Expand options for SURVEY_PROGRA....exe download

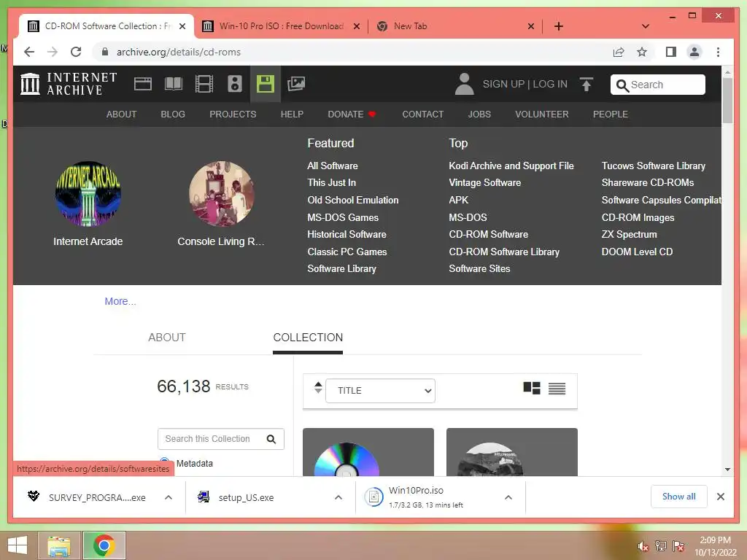pyautogui.click(x=169, y=497)
